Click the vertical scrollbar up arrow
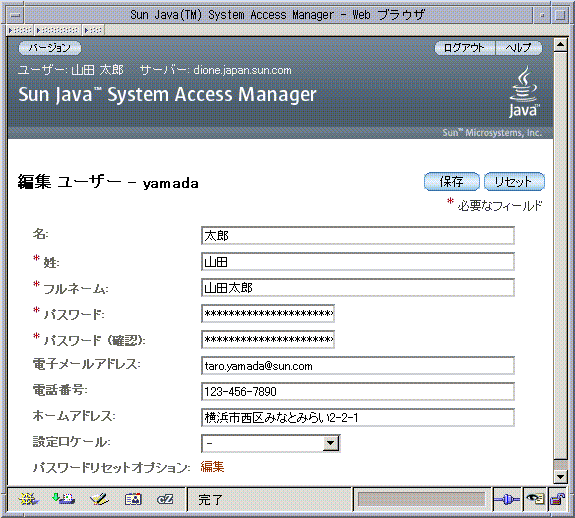 [560, 45]
